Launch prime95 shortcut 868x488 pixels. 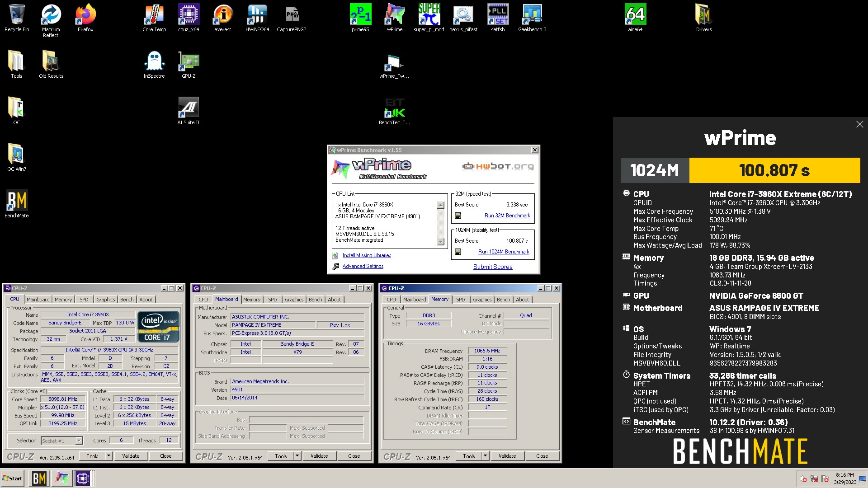pos(360,18)
